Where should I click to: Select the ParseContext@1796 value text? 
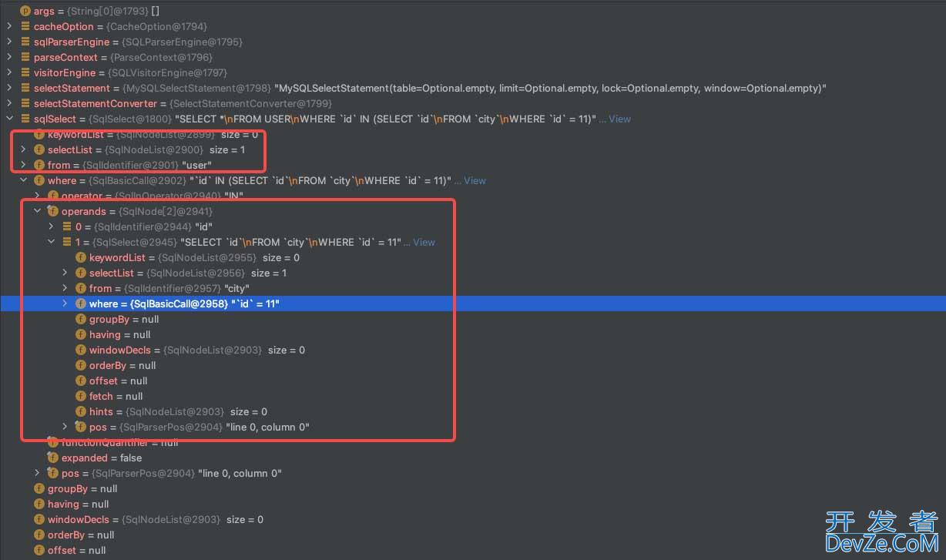tap(161, 58)
